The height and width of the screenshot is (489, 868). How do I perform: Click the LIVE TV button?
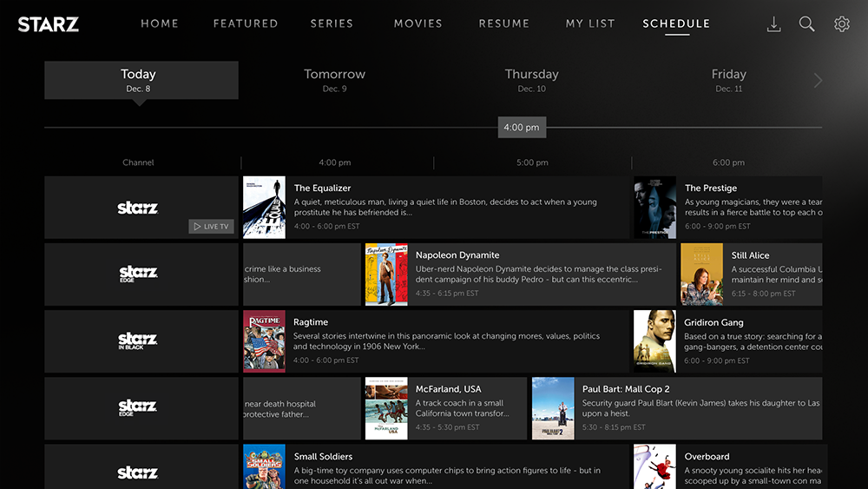[x=212, y=227]
